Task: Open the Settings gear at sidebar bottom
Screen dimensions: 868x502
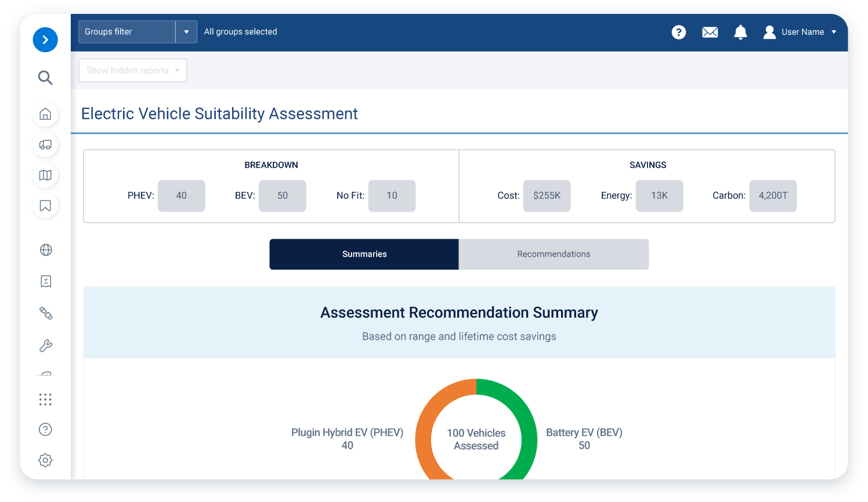Action: [x=45, y=460]
